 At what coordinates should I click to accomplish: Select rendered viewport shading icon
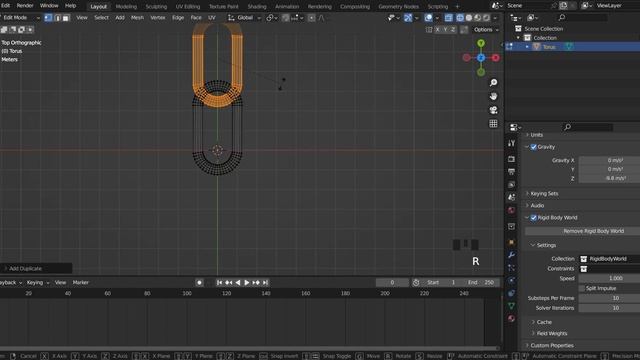coord(487,18)
